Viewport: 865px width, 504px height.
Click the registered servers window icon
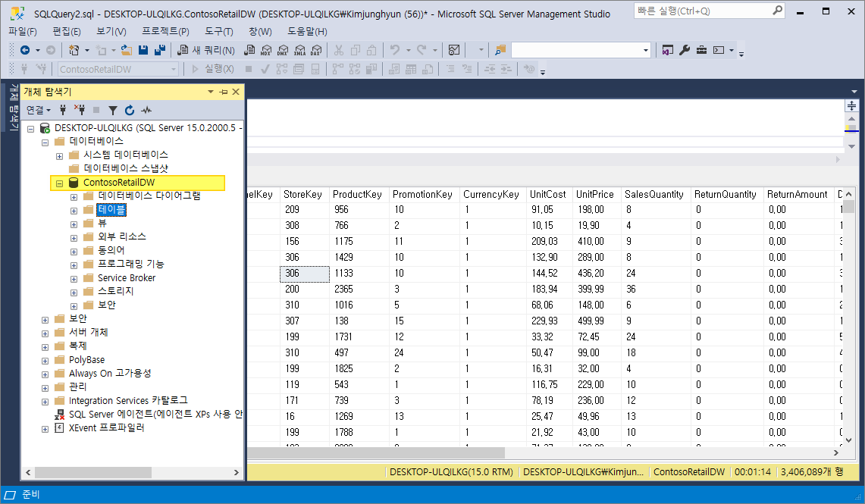(x=667, y=50)
